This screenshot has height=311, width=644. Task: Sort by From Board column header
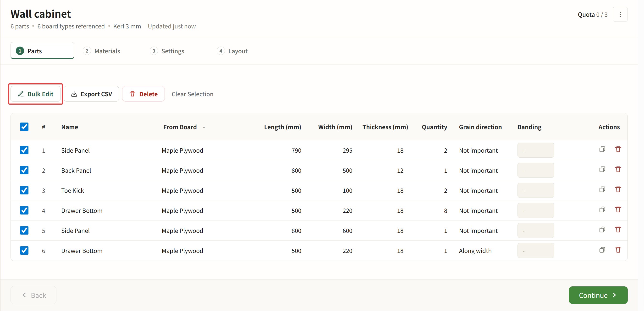180,127
